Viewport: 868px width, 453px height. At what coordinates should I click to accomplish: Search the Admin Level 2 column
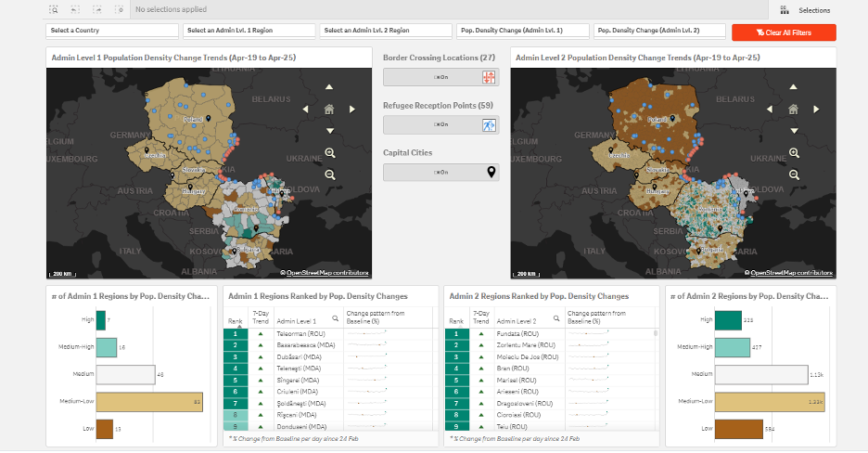coord(557,318)
